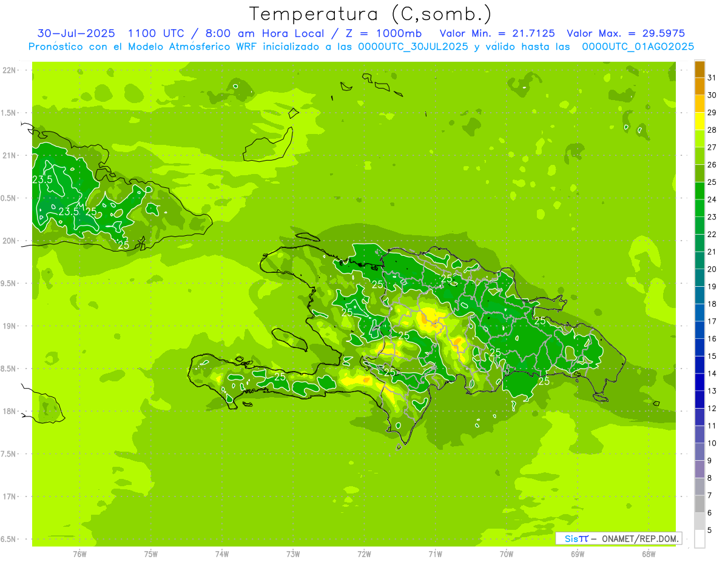
Task: Click the SisPI ONAMET/REP.DOM. logo box
Action: [618, 538]
